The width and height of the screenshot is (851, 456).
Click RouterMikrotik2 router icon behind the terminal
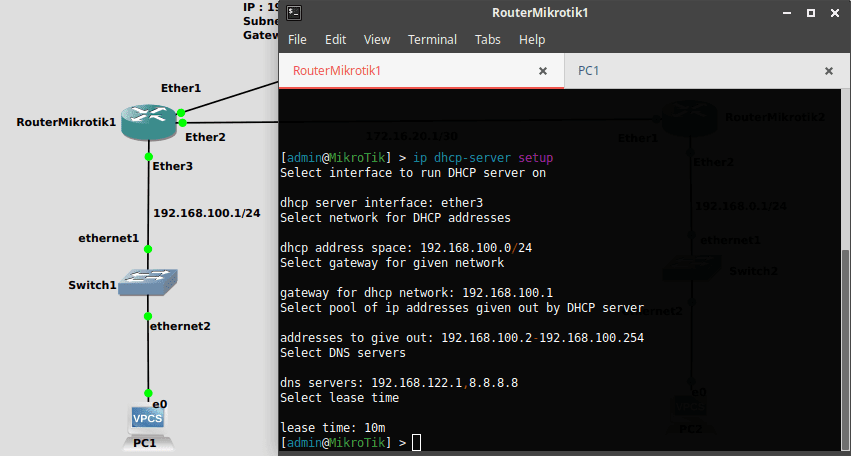[689, 118]
